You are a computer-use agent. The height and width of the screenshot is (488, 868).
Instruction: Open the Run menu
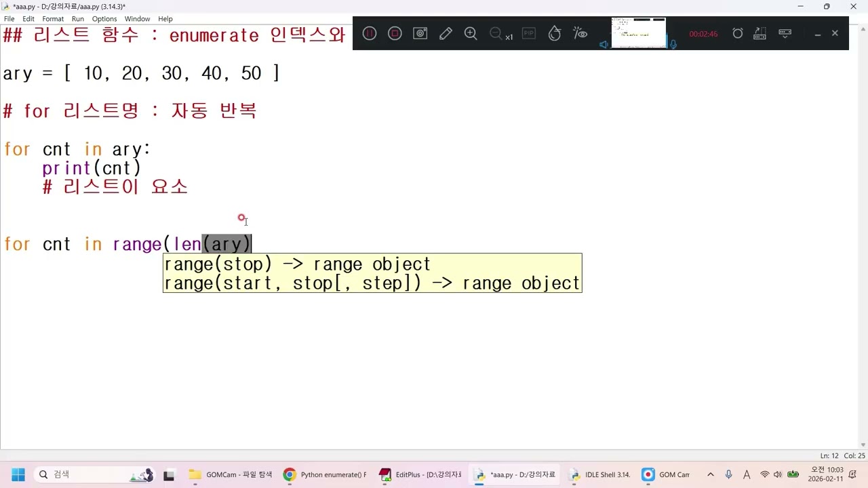point(78,19)
